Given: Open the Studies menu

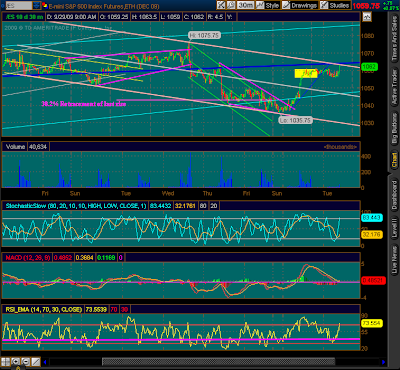Looking at the screenshot, I should tap(335, 5).
